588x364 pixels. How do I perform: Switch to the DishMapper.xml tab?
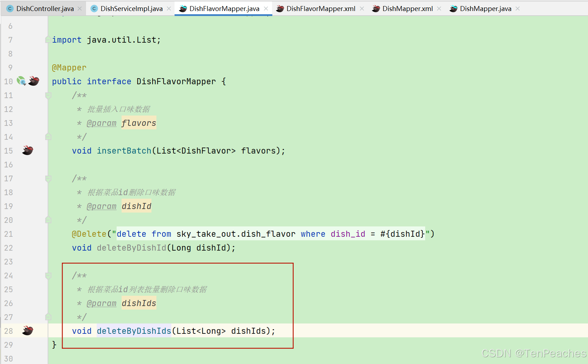(x=407, y=9)
